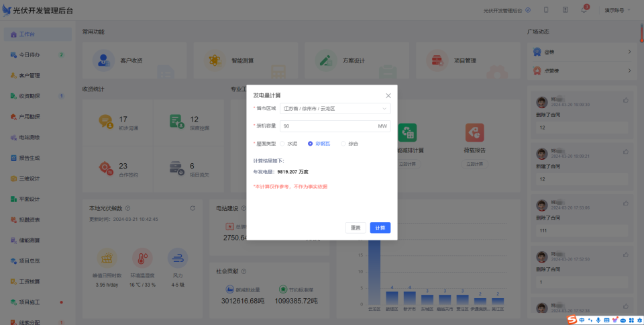
Task: Click the mobile phone icon in header
Action: tap(546, 10)
